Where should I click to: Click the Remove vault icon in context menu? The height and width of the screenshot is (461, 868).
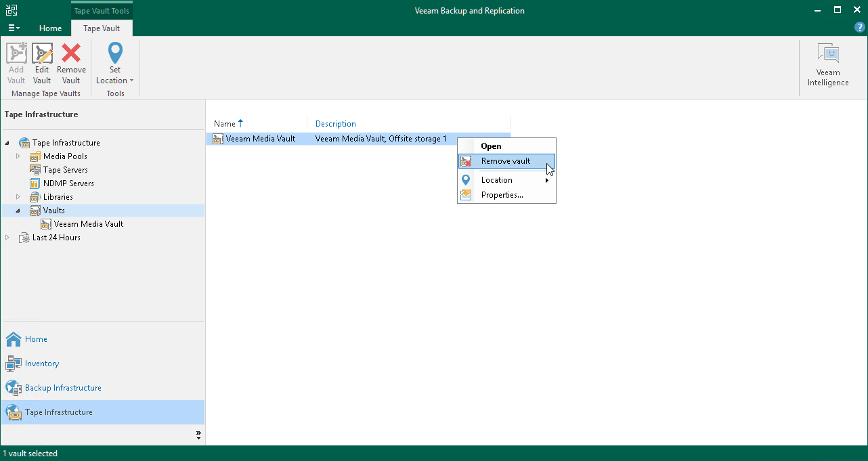click(466, 161)
